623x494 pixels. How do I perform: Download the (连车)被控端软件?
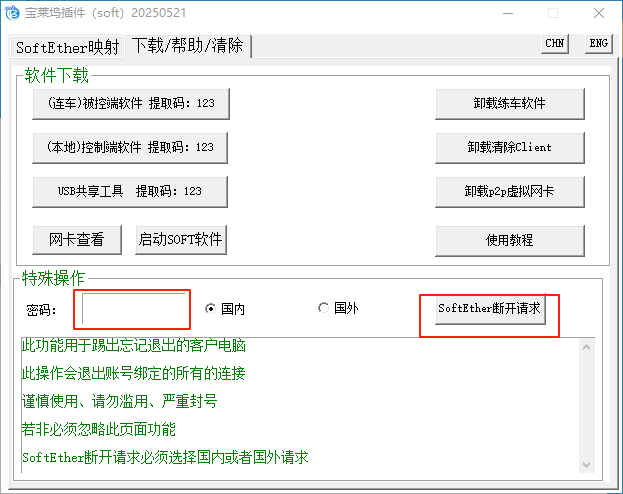[x=130, y=103]
